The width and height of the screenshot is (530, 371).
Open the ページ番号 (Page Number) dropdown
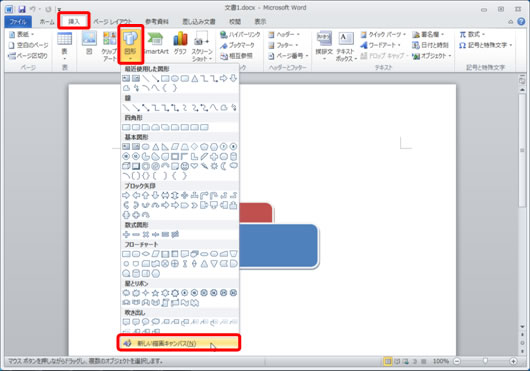pos(288,56)
